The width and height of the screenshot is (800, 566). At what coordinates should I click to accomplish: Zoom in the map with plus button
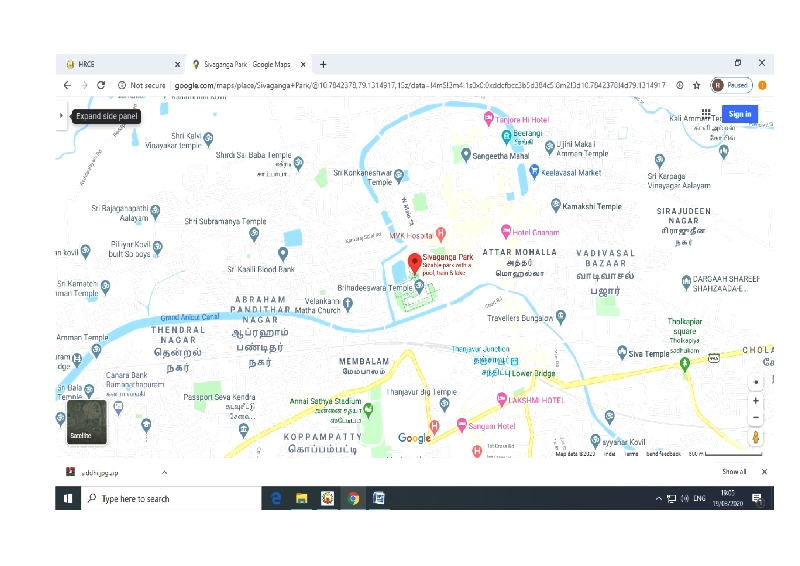pyautogui.click(x=756, y=400)
